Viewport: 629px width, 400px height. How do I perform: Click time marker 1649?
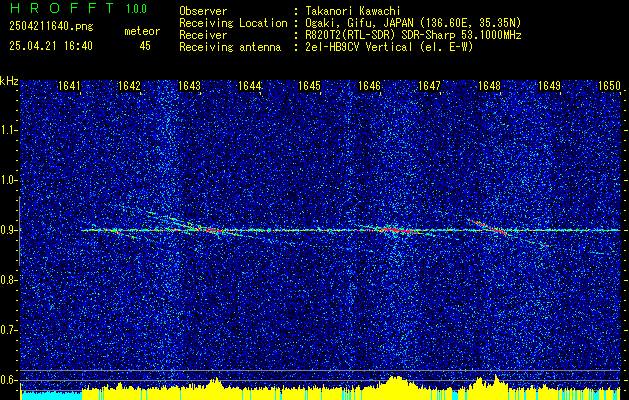(x=549, y=86)
